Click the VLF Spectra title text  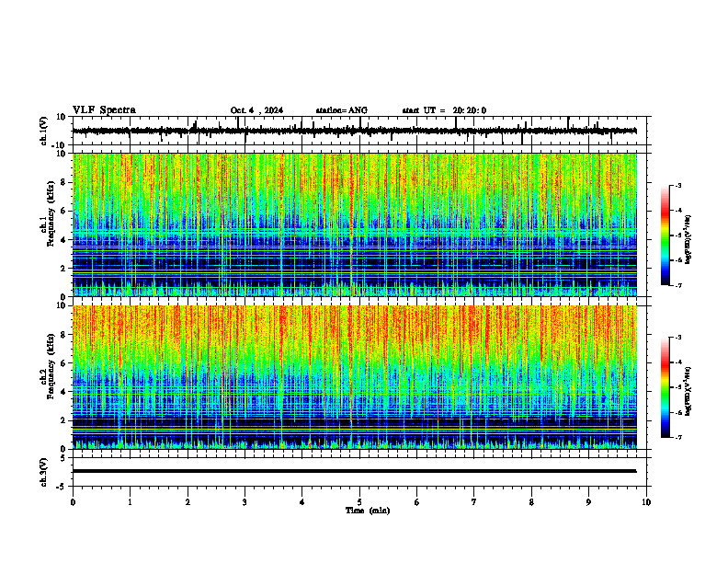coord(104,110)
